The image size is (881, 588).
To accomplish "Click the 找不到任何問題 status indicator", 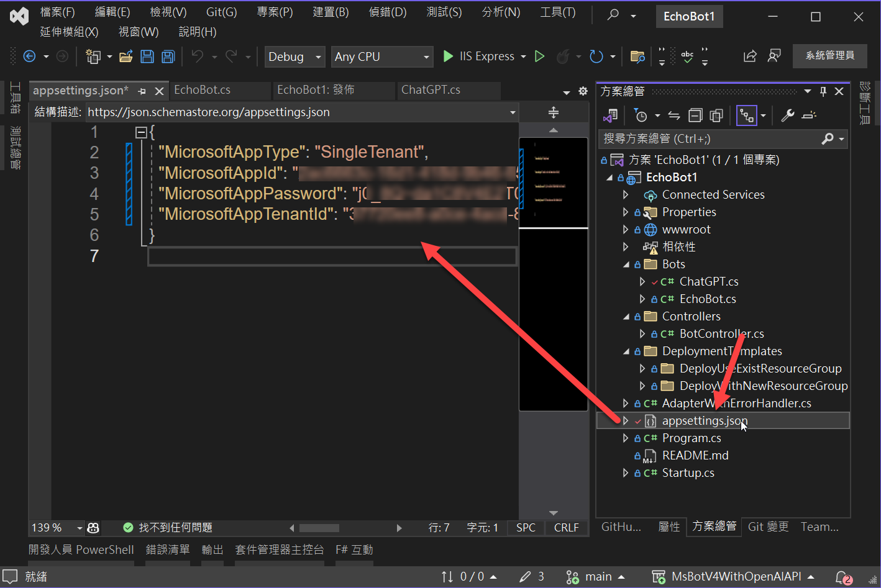I will tap(168, 528).
